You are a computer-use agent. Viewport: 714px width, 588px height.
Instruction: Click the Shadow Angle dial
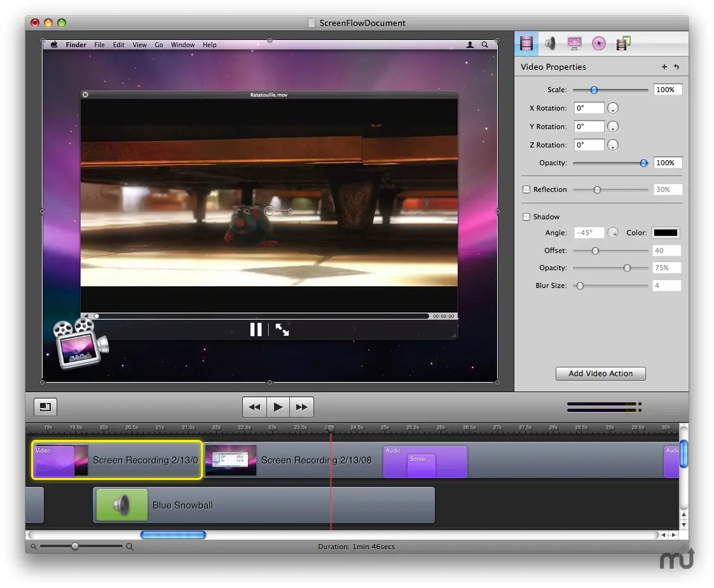(613, 233)
